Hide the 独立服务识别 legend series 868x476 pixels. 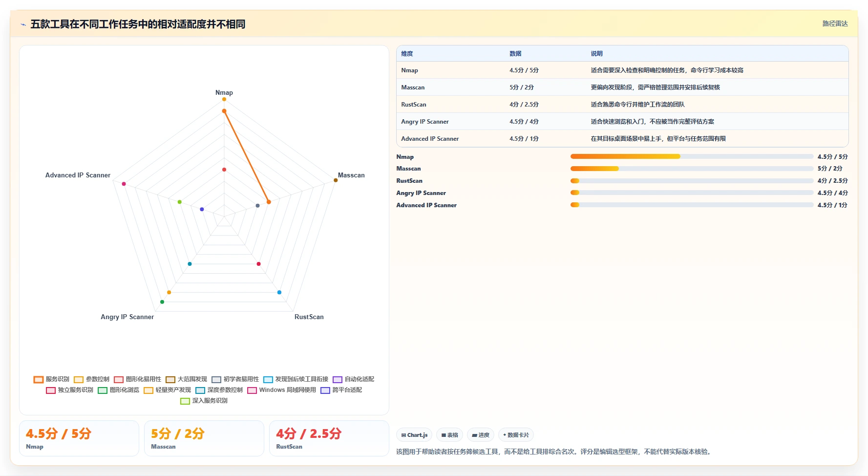pyautogui.click(x=69, y=390)
